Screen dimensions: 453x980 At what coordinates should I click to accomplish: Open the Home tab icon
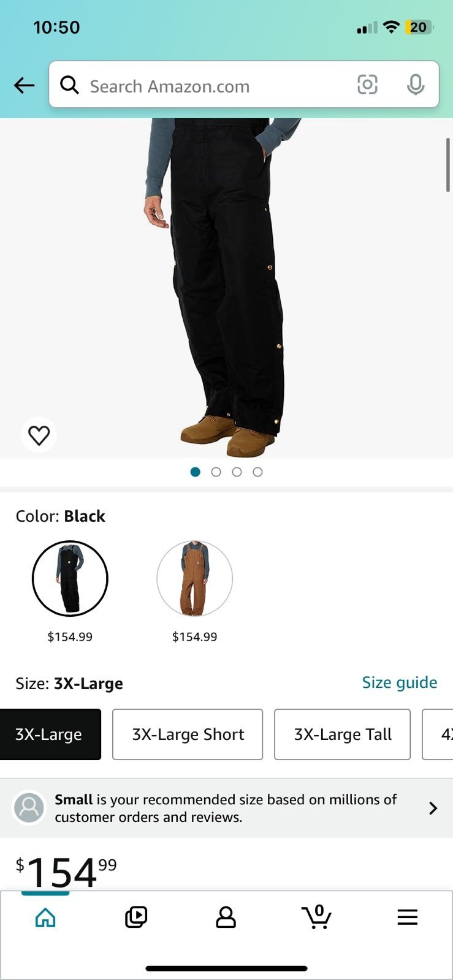click(x=45, y=917)
